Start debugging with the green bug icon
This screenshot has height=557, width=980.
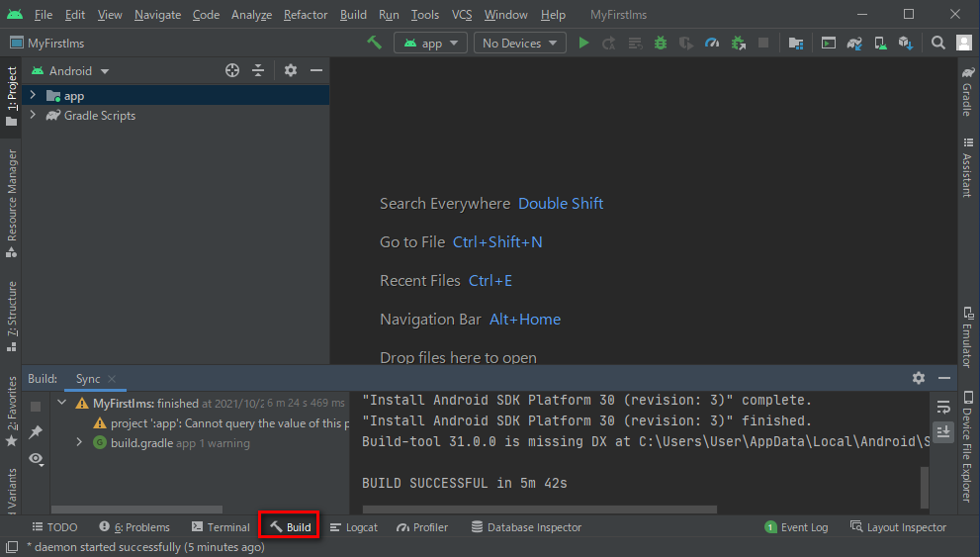661,43
